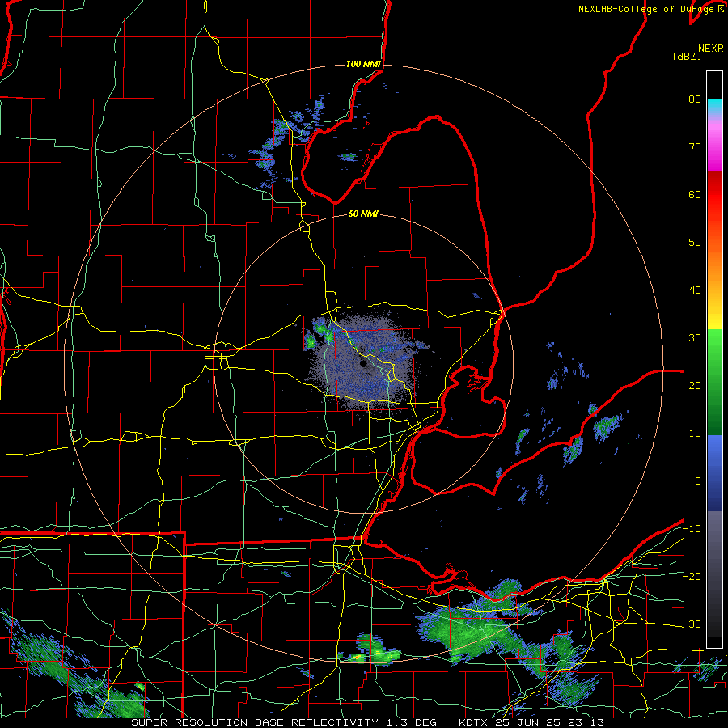Click the 20 dBZ scale value

click(x=695, y=386)
